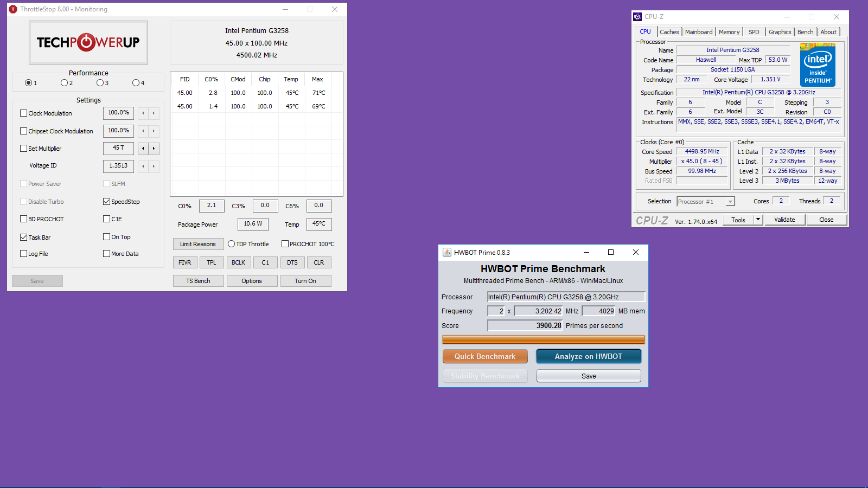
Task: Click the HWBOT Prime title bar icon
Action: pyautogui.click(x=447, y=252)
